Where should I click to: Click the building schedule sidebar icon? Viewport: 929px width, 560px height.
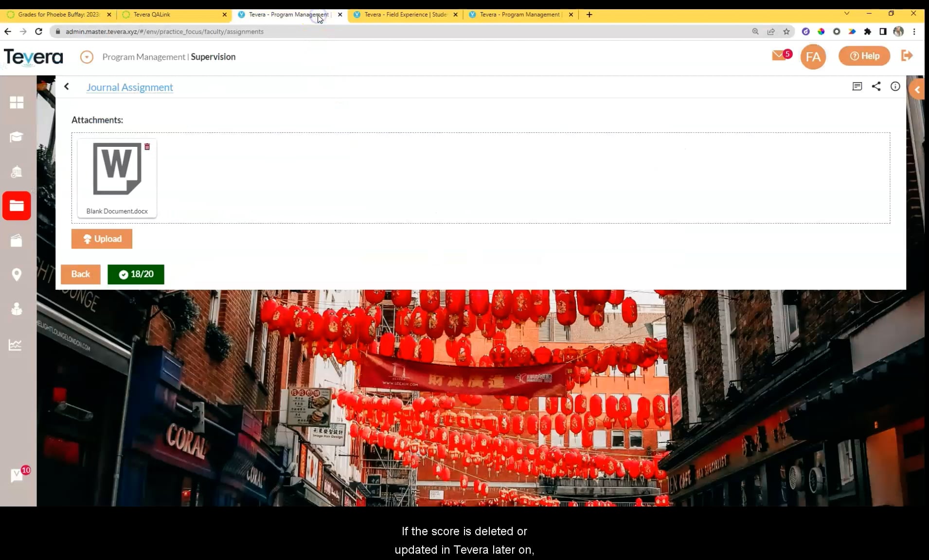click(17, 172)
